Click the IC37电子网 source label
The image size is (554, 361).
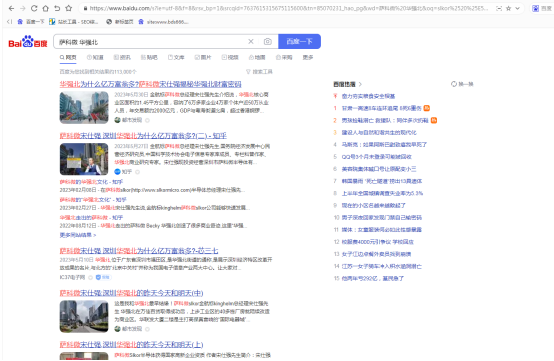click(72, 277)
